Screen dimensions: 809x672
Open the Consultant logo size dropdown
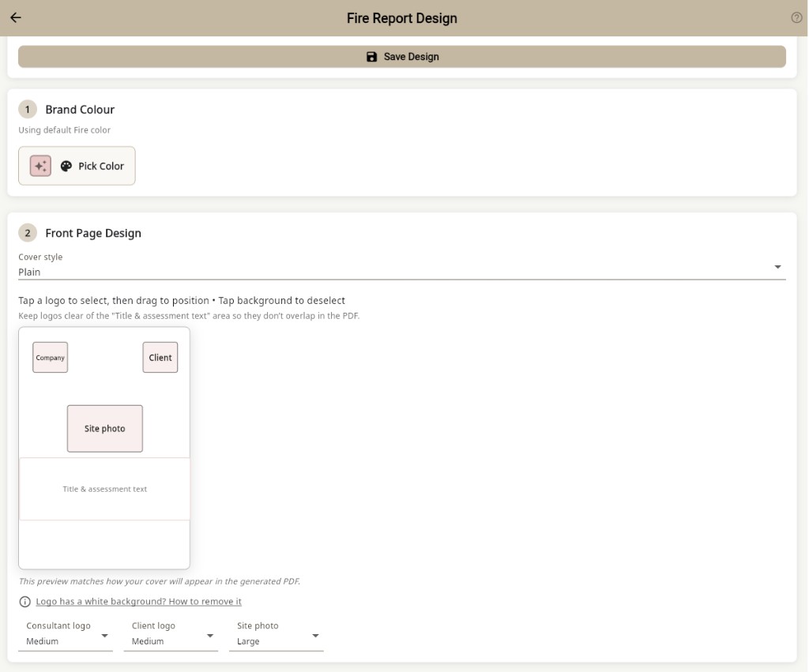(x=66, y=636)
